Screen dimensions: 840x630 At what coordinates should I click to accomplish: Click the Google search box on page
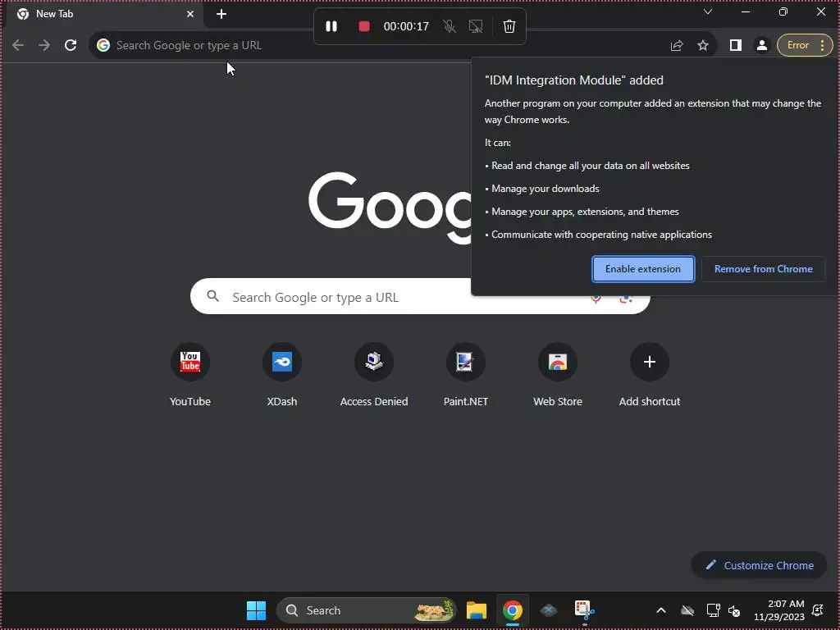point(420,296)
